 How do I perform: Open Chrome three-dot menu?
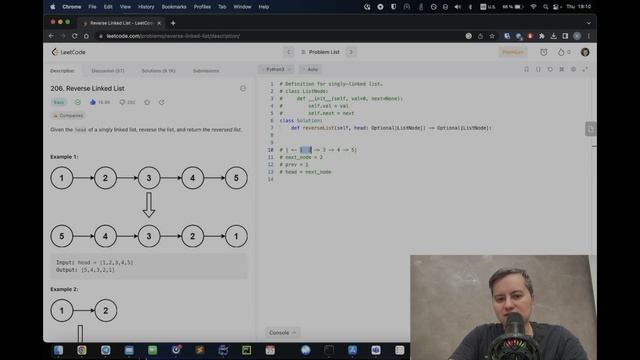coord(589,36)
